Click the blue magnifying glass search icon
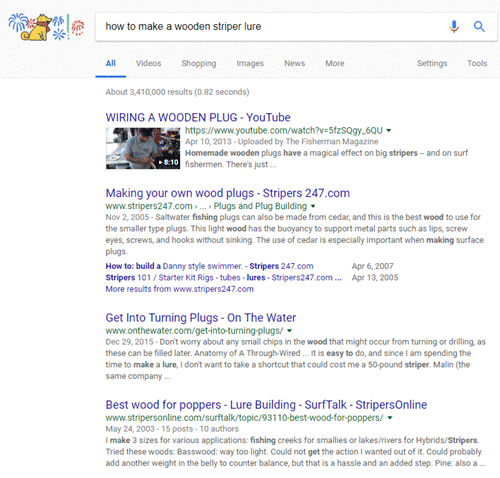The height and width of the screenshot is (478, 500). [479, 26]
